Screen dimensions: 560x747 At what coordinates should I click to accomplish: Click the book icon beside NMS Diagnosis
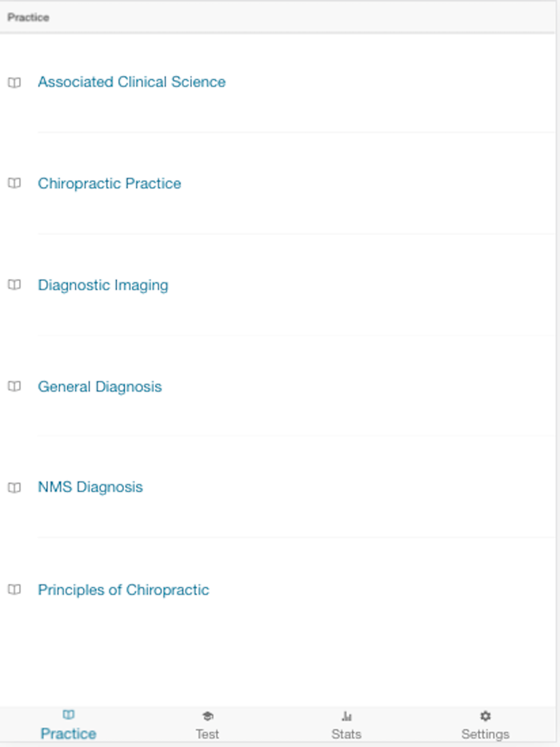coord(14,487)
